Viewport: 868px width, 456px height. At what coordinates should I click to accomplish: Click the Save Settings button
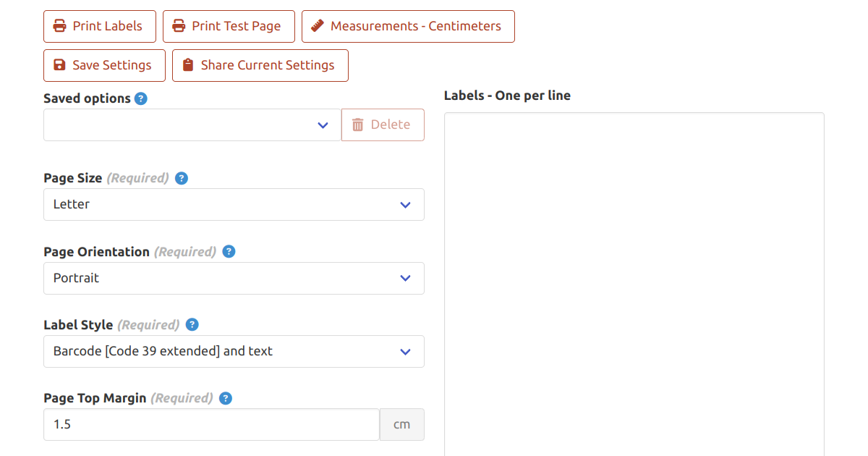104,65
